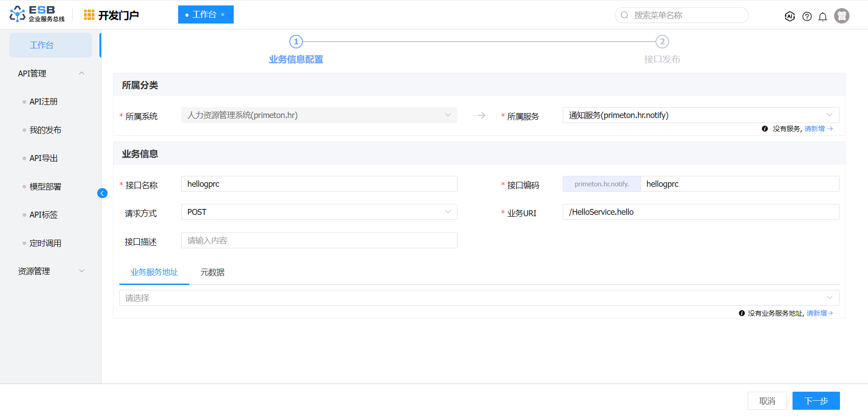
Task: Open the 请求方式 POST dropdown
Action: [x=319, y=212]
